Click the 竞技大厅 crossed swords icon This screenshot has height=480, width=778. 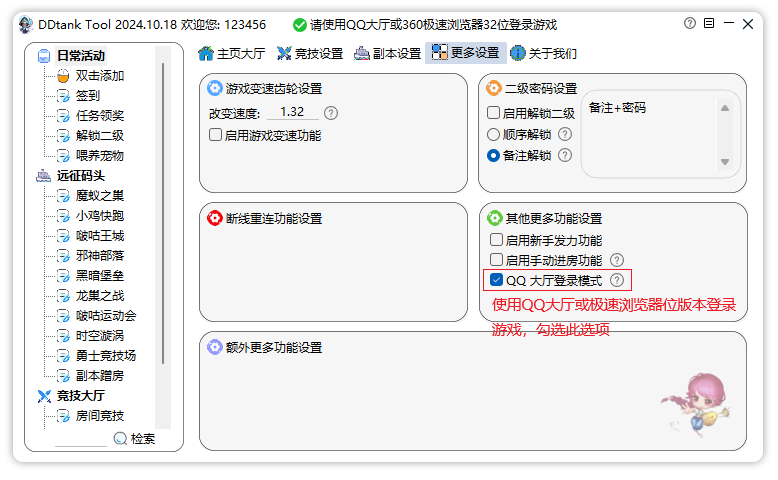(44, 396)
